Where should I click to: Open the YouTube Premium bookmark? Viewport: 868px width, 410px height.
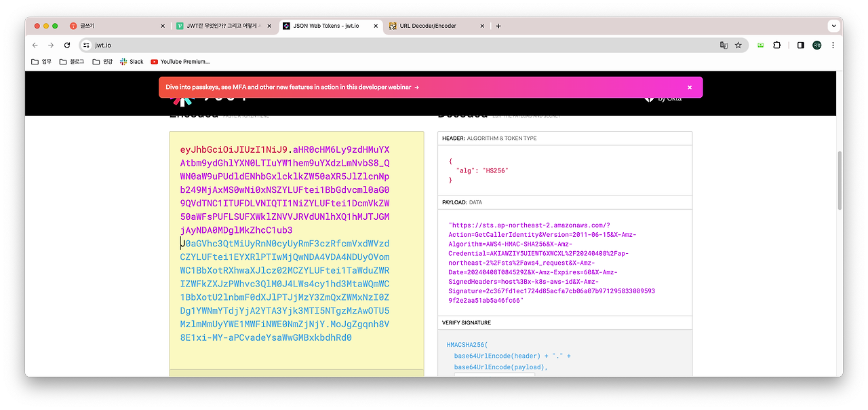point(180,61)
